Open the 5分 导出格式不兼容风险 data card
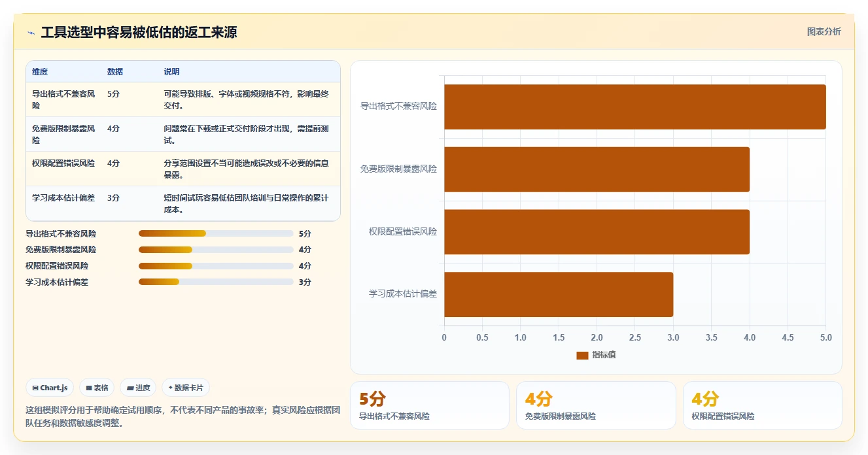 [x=430, y=405]
